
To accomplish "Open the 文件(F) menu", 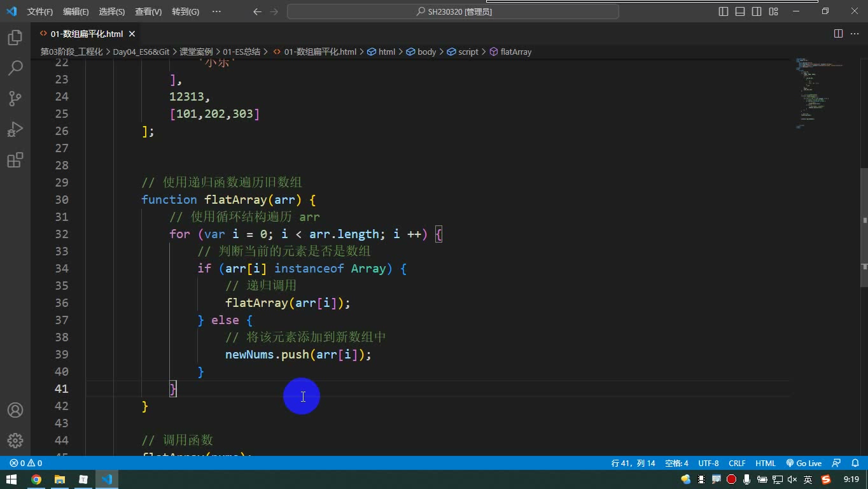I will coord(40,11).
